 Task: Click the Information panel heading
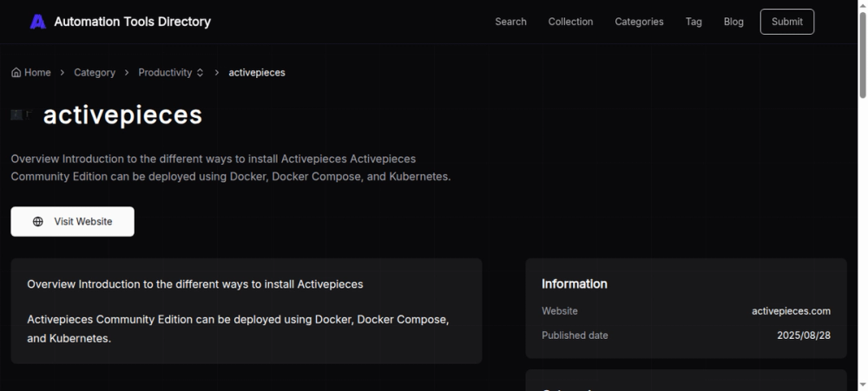[574, 283]
